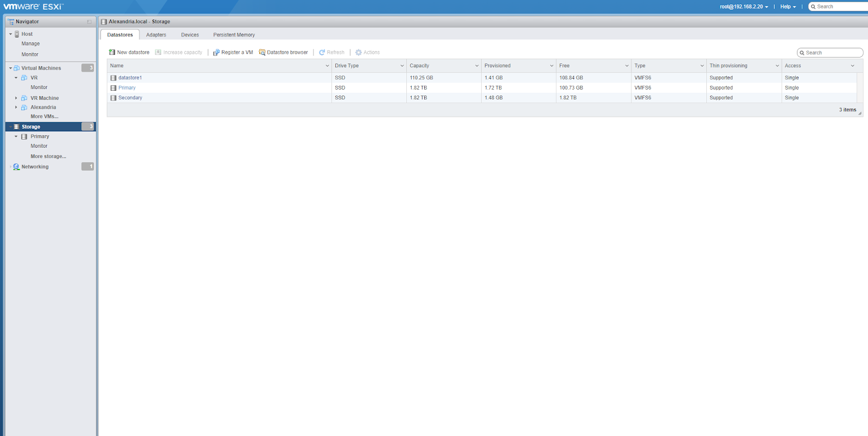Open the Capacity column dropdown arrow
Image resolution: width=868 pixels, height=436 pixels.
coord(477,66)
